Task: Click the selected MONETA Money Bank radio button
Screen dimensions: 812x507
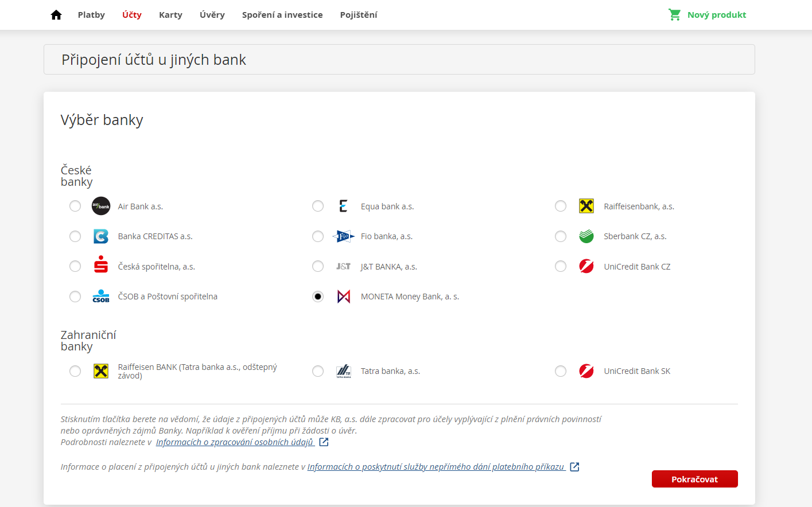Action: 318,297
